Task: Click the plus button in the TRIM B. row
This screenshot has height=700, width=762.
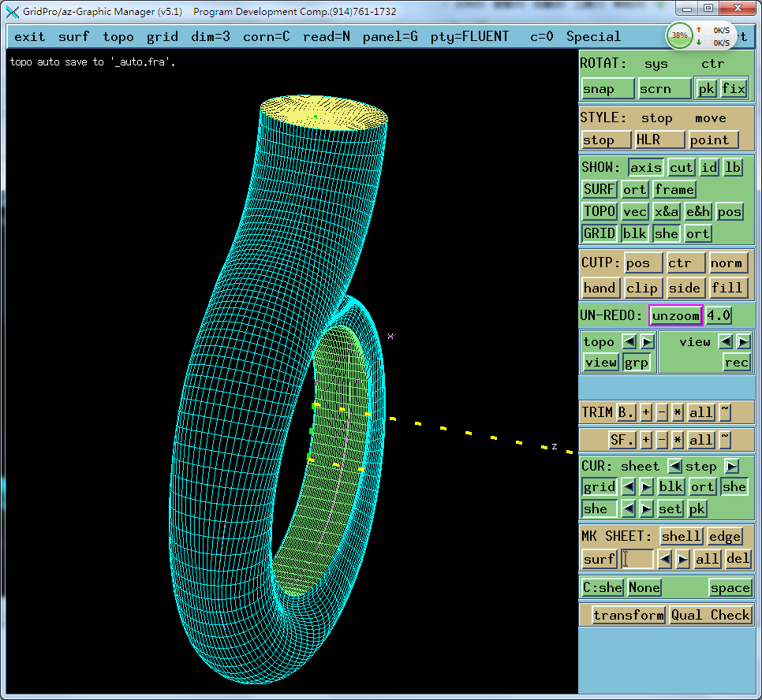Action: (x=646, y=412)
